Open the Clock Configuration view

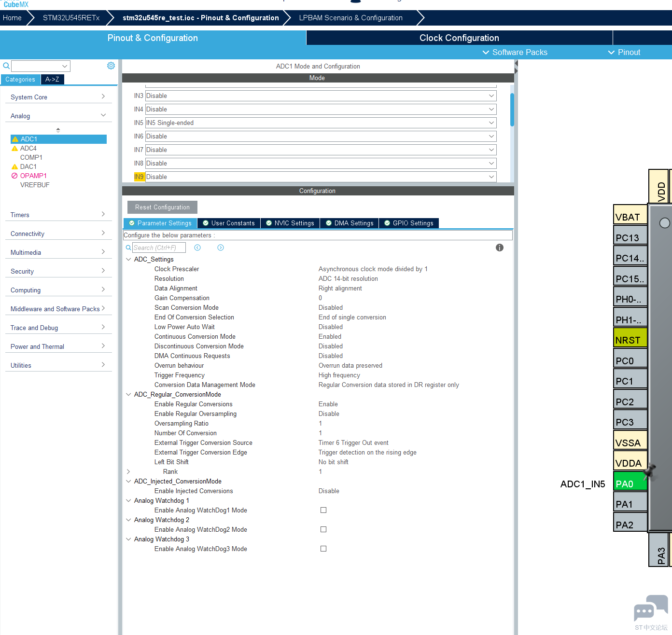459,38
